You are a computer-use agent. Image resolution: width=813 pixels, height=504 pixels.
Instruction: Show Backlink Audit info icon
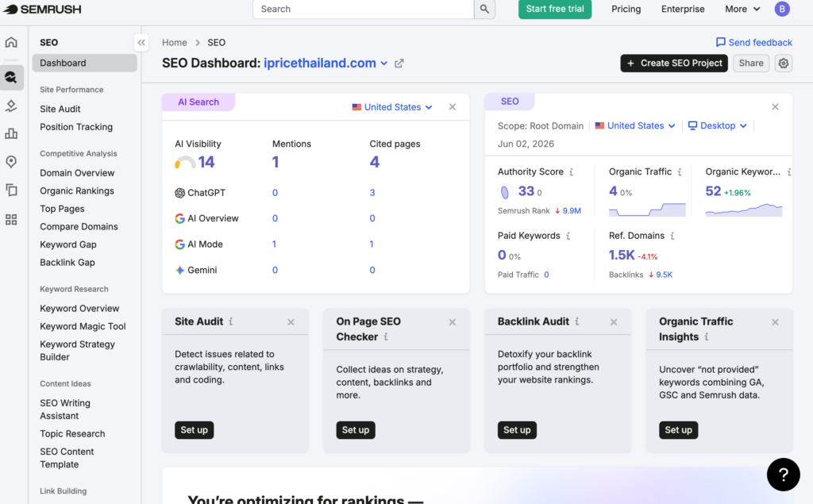click(x=577, y=321)
